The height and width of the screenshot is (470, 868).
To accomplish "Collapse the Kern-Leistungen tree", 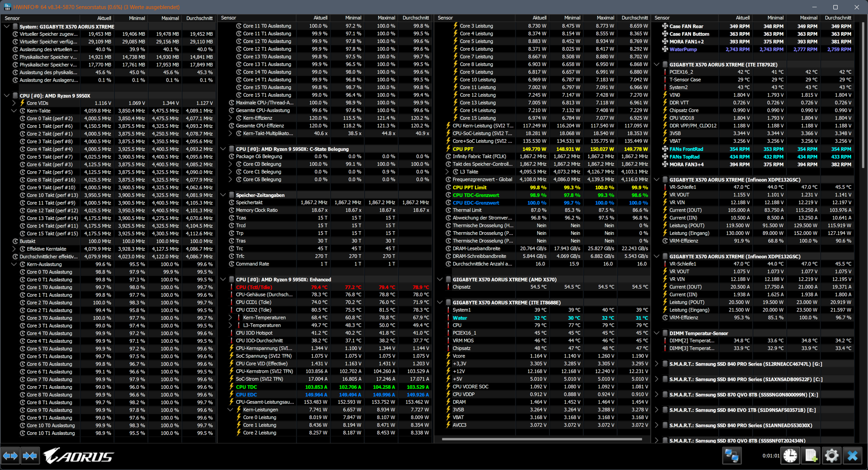I will click(x=230, y=410).
